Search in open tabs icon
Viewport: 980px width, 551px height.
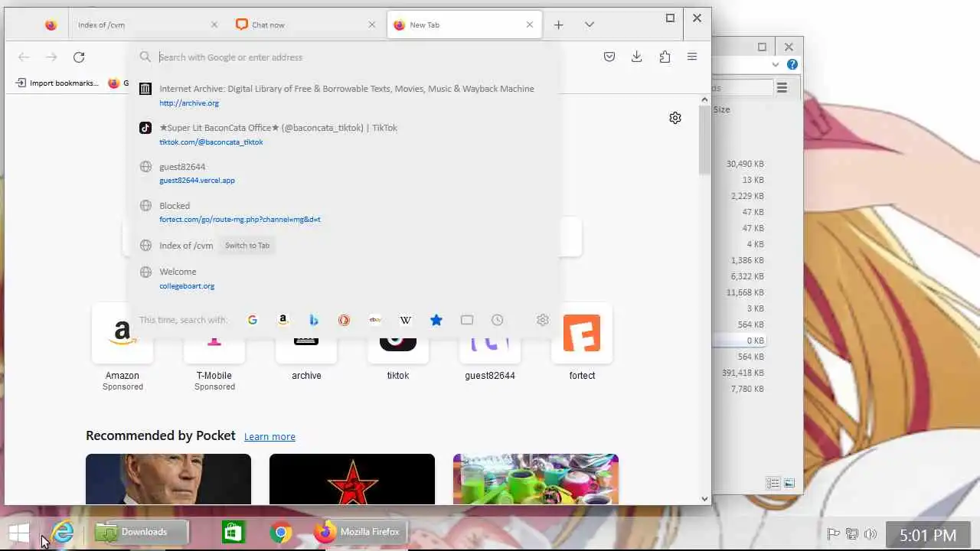(x=467, y=320)
